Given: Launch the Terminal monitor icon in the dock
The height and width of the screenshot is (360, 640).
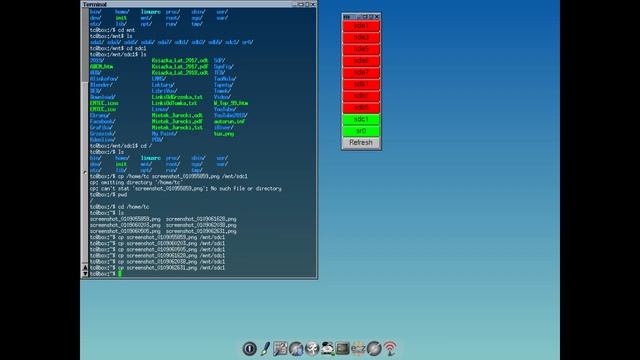Looking at the screenshot, I should click(342, 349).
